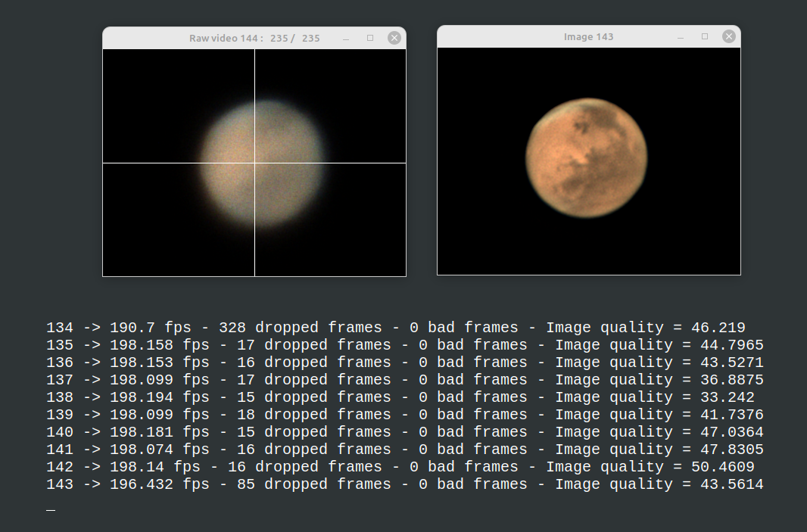
Task: Click the Raw video 144 title bar
Action: [x=254, y=38]
